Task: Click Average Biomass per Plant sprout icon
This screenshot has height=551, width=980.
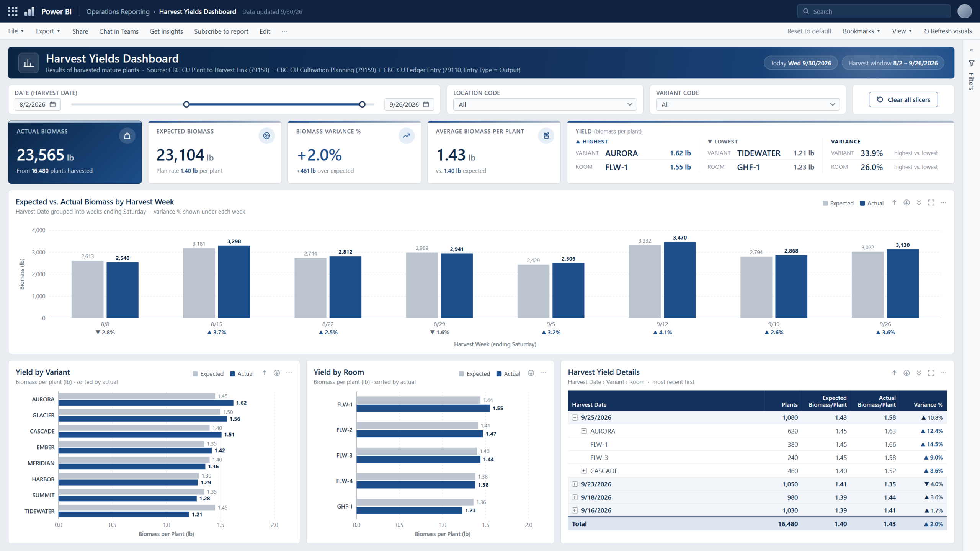Action: pyautogui.click(x=546, y=136)
